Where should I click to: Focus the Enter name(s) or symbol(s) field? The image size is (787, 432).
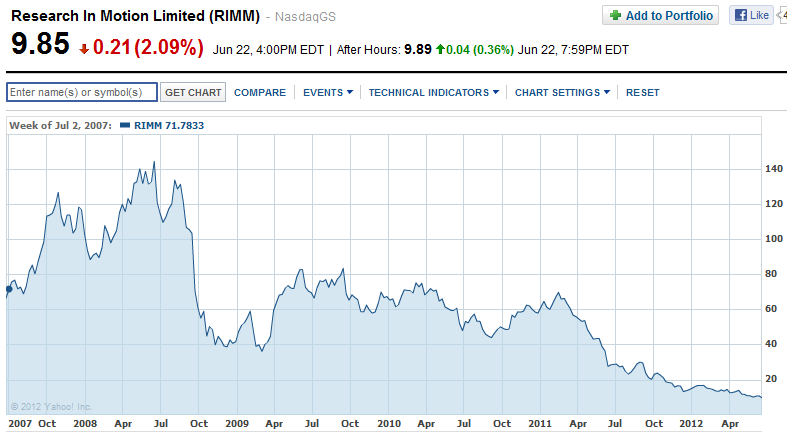[x=82, y=92]
